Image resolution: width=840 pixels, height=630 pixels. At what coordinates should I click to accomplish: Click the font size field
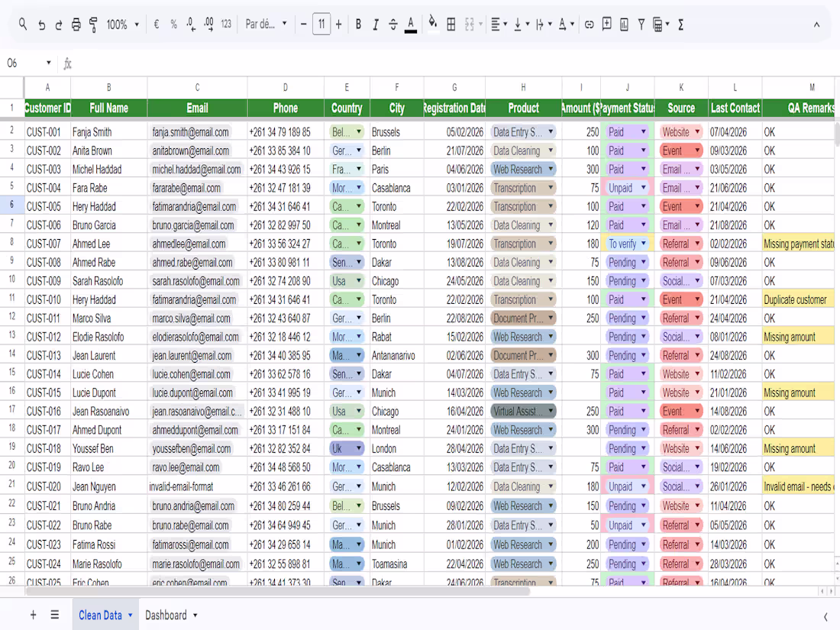point(321,24)
